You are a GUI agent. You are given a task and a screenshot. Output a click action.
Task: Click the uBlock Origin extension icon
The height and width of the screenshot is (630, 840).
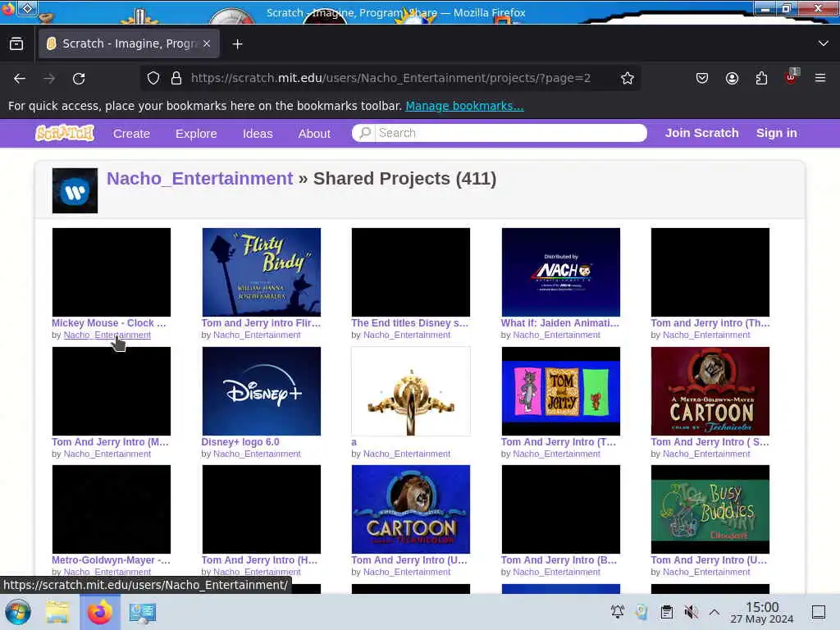tap(792, 77)
